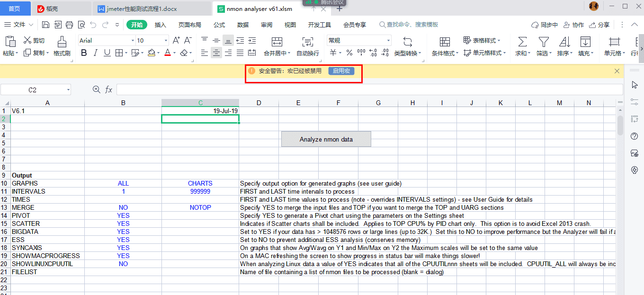
Task: Open the 筛选 (Filter) tool
Action: click(x=544, y=46)
